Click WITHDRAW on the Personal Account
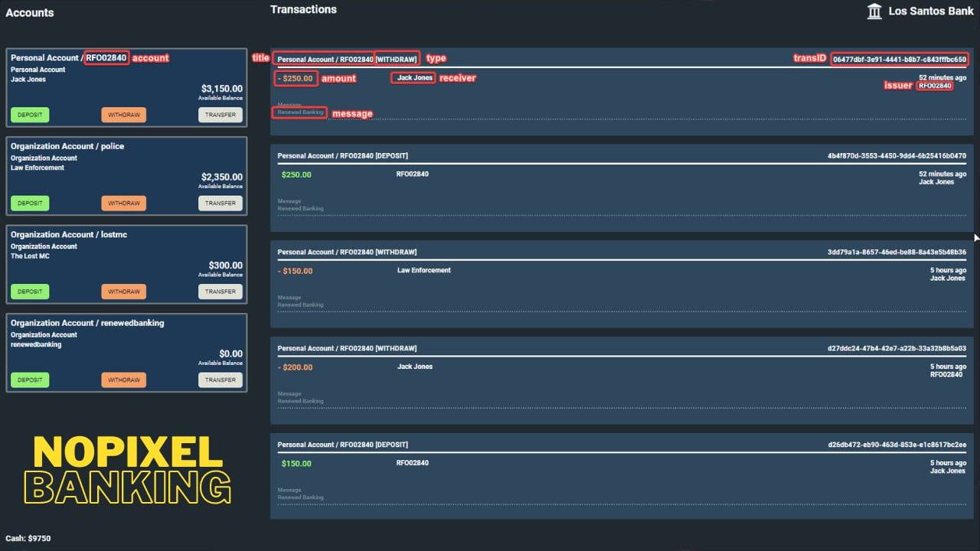The height and width of the screenshot is (551, 980). pyautogui.click(x=123, y=115)
